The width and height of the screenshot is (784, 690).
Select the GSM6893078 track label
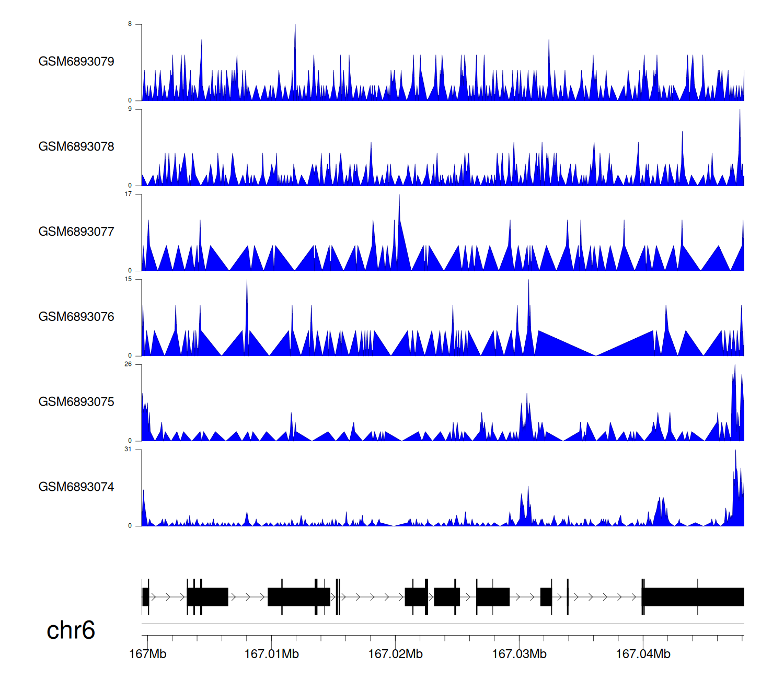(76, 147)
